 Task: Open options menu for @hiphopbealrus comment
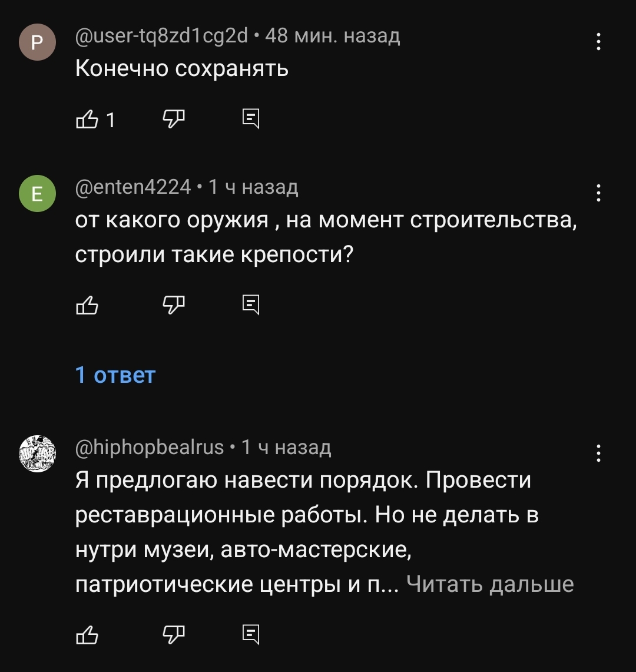598,453
